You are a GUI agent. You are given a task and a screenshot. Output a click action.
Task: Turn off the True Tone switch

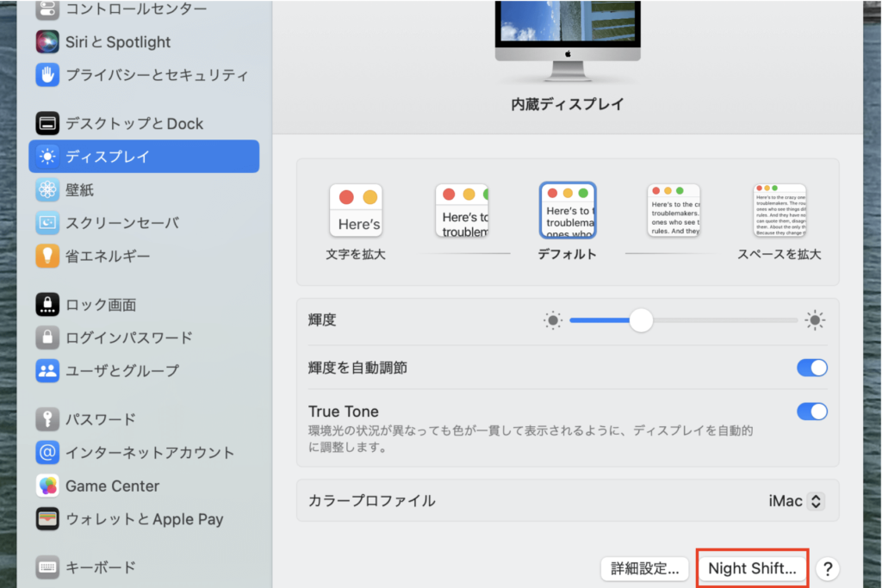(811, 412)
